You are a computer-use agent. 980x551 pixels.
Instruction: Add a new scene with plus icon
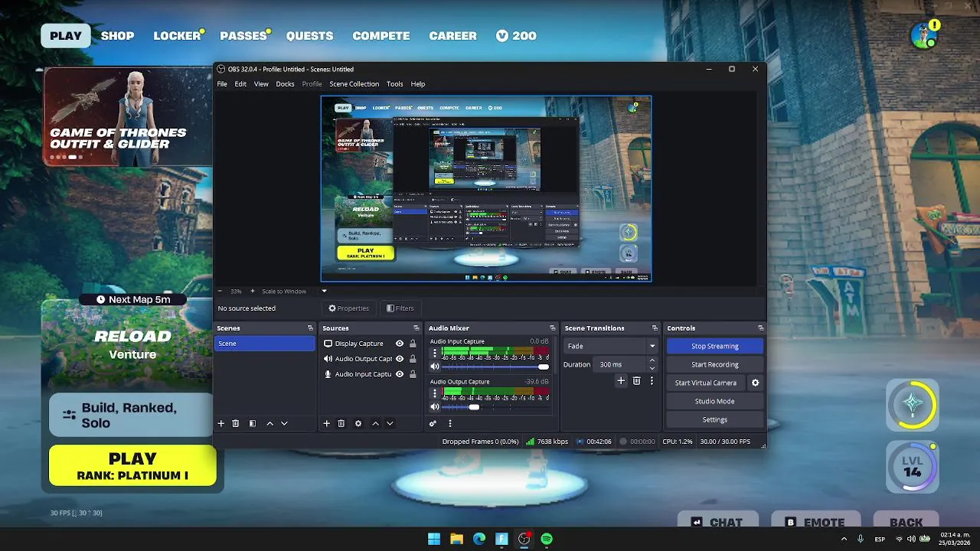coord(221,423)
